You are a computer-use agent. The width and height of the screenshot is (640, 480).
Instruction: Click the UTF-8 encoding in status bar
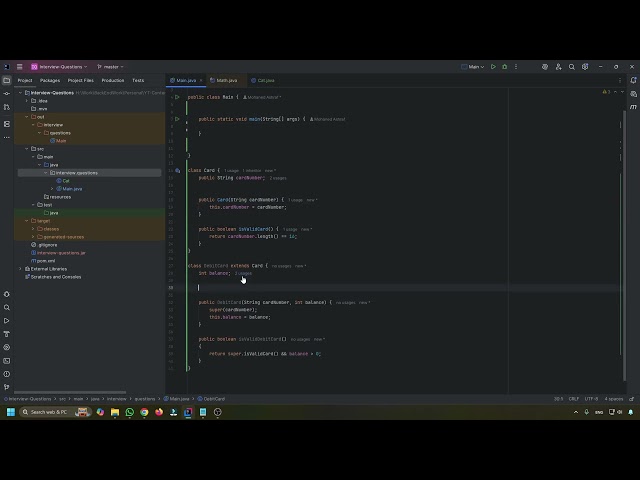click(592, 398)
